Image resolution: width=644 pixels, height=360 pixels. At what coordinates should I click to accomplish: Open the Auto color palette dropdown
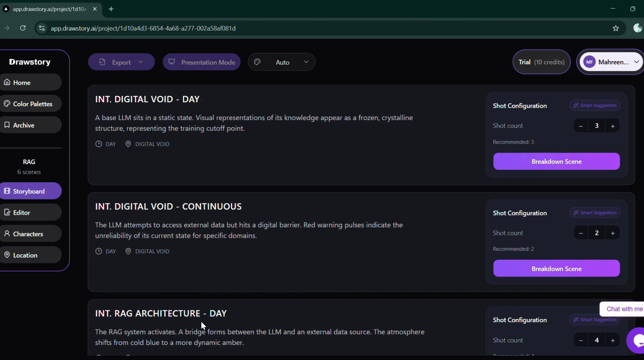[282, 62]
